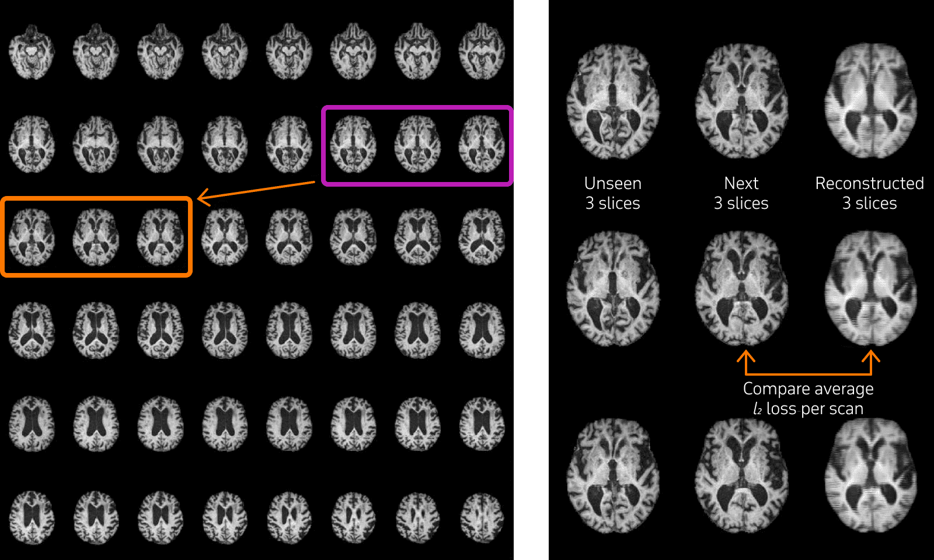934x560 pixels.
Task: Click the "Unseen 3 slices" label
Action: [x=613, y=193]
